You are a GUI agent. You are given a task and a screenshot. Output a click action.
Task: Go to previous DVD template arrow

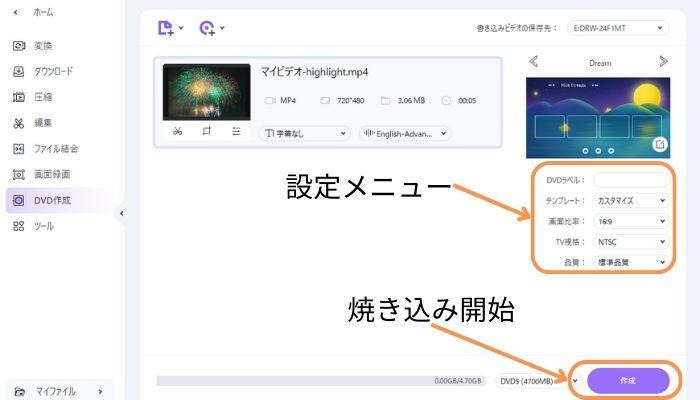(533, 62)
